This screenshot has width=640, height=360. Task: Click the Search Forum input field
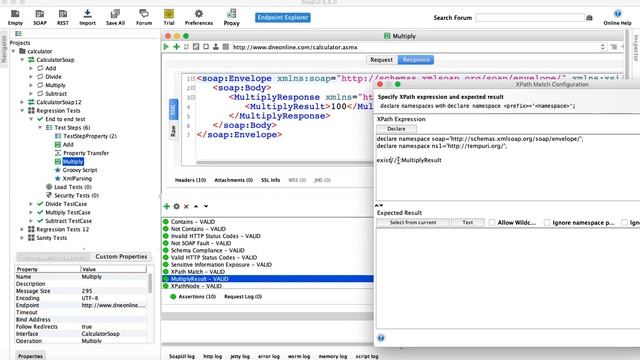click(530, 18)
